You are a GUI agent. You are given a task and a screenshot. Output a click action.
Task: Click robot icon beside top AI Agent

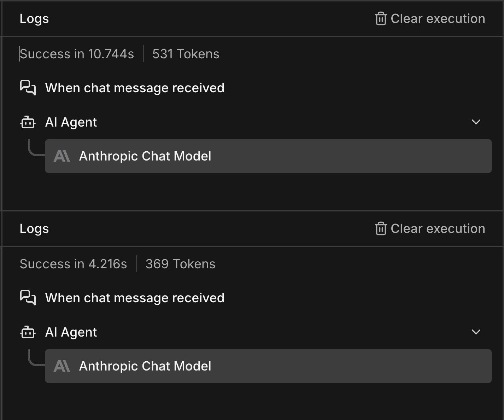coord(28,122)
